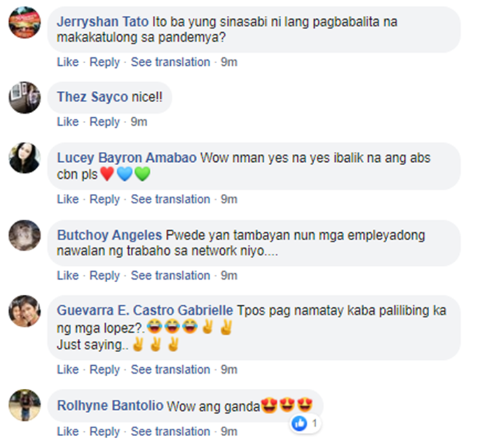Screen dimensions: 493x448
Task: Like Jerryshan Tato's comment
Action: click(68, 62)
